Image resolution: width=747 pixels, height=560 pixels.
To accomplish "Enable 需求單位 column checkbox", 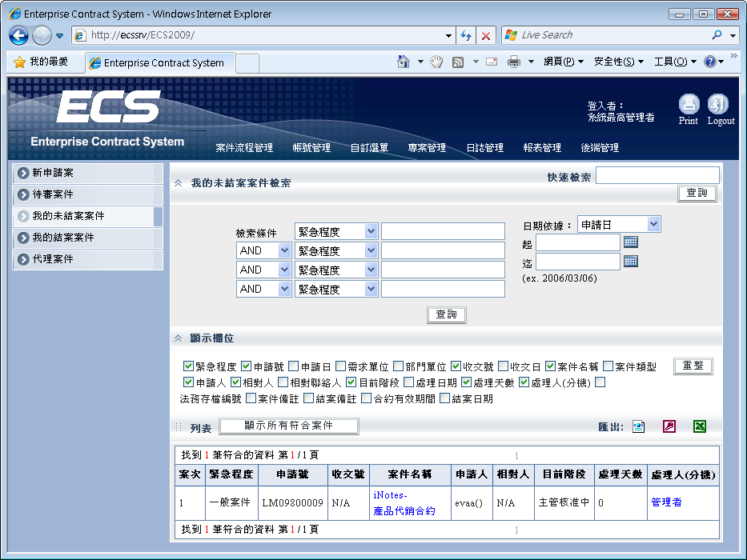I will pyautogui.click(x=340, y=366).
